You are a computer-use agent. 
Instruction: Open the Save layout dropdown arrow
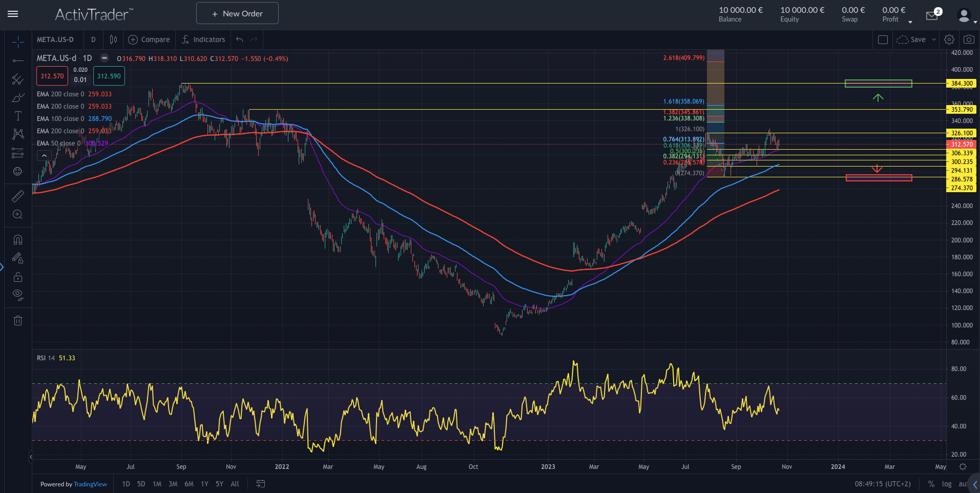[934, 39]
